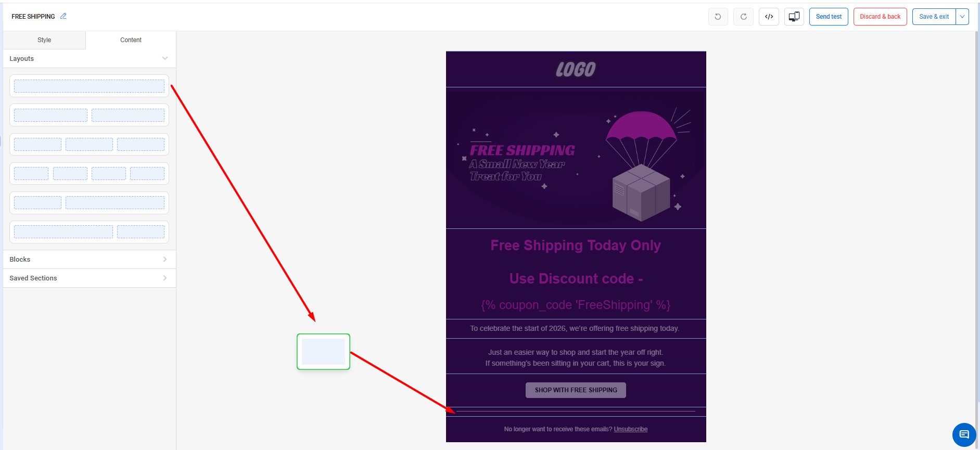Switch to the Content tab
This screenshot has height=450, width=980.
pos(131,40)
